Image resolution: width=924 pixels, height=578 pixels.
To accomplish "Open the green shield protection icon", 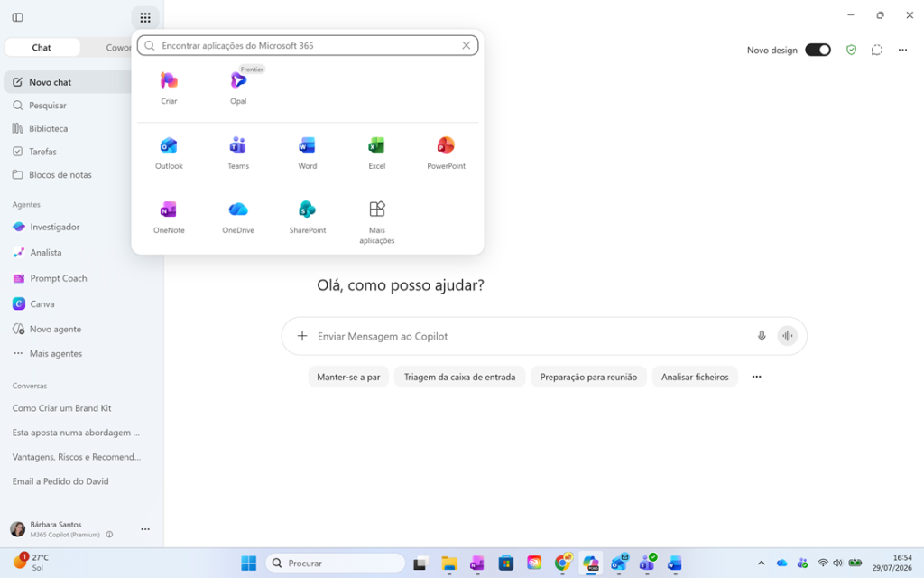I will click(851, 51).
